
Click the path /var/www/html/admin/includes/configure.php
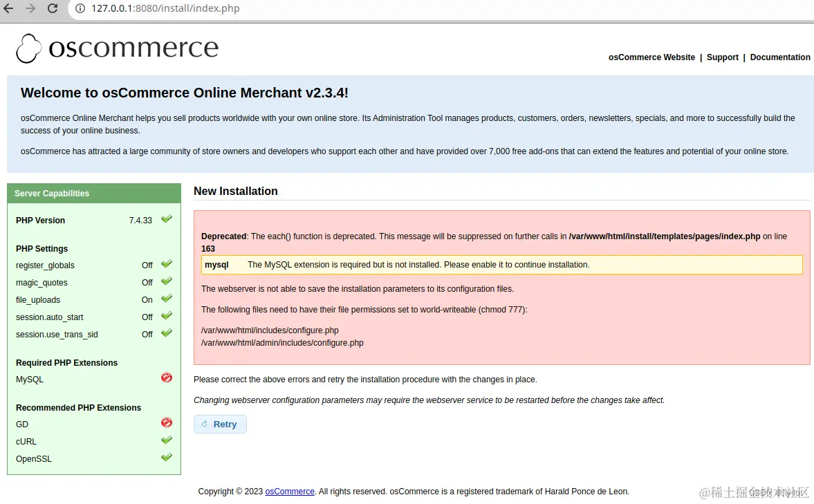pos(282,343)
